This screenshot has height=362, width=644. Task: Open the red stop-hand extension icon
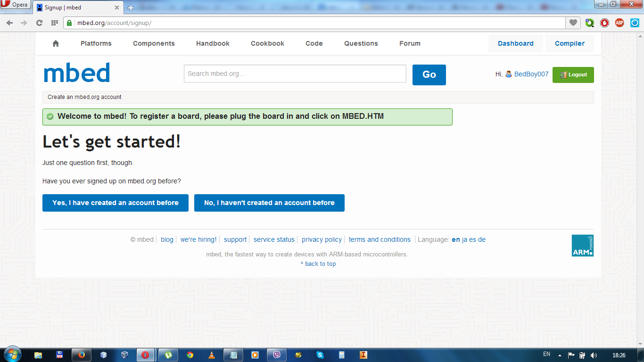point(605,23)
